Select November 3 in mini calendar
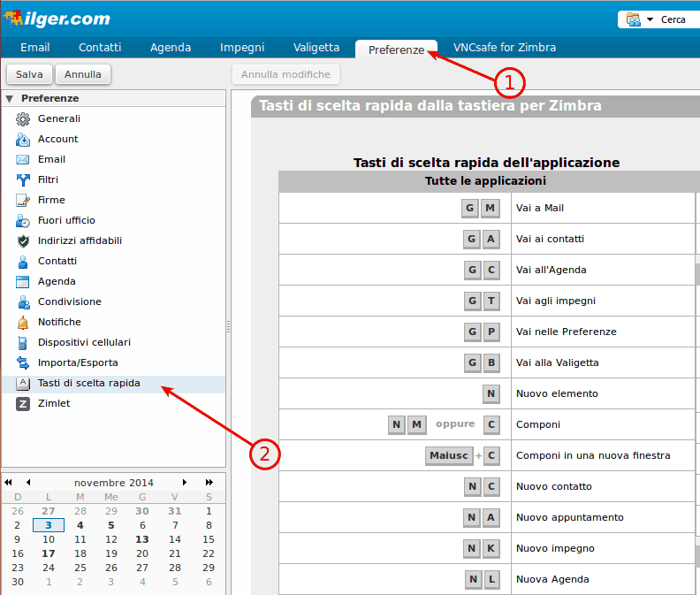700x595 pixels. coord(49,525)
